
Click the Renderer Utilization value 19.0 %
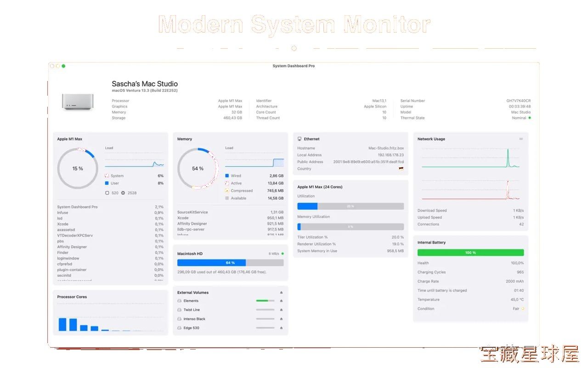click(x=398, y=244)
